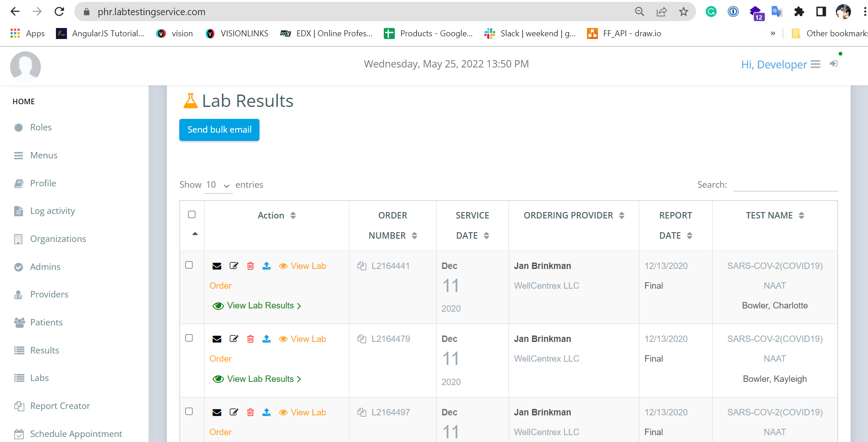Open Patients in the sidebar
868x442 pixels.
coord(46,323)
